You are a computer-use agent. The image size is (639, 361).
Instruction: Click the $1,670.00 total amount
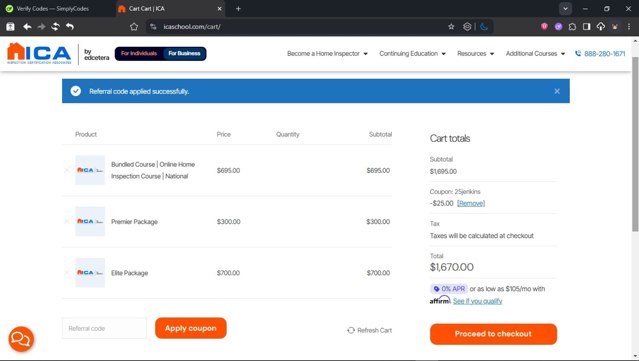coord(452,267)
